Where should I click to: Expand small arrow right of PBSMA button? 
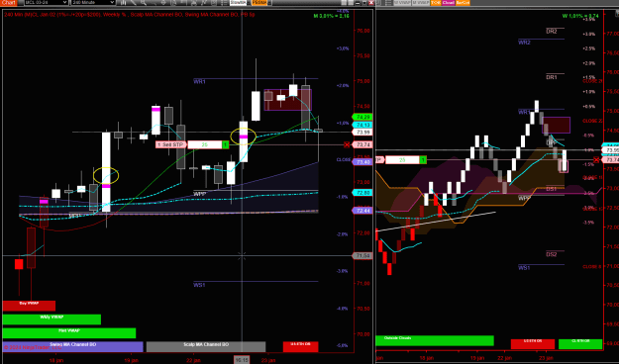(269, 2)
